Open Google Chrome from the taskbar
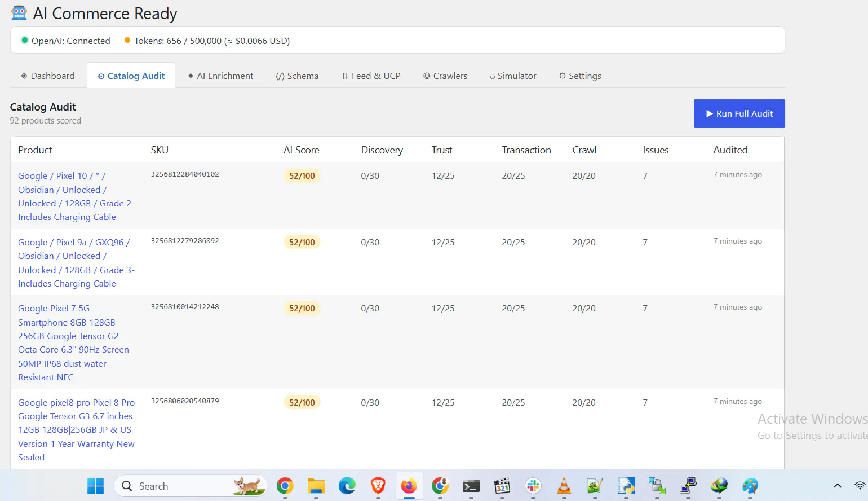The width and height of the screenshot is (868, 501). (285, 486)
